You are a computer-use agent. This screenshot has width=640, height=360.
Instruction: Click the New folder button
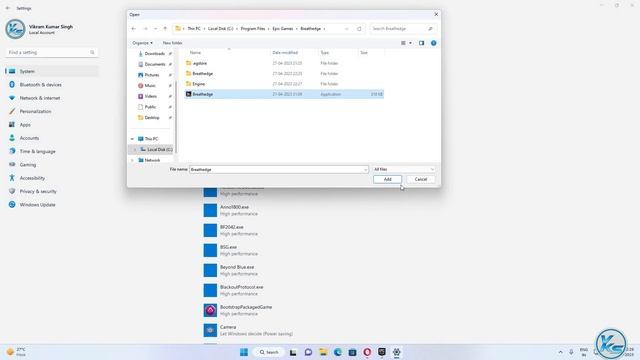click(172, 43)
